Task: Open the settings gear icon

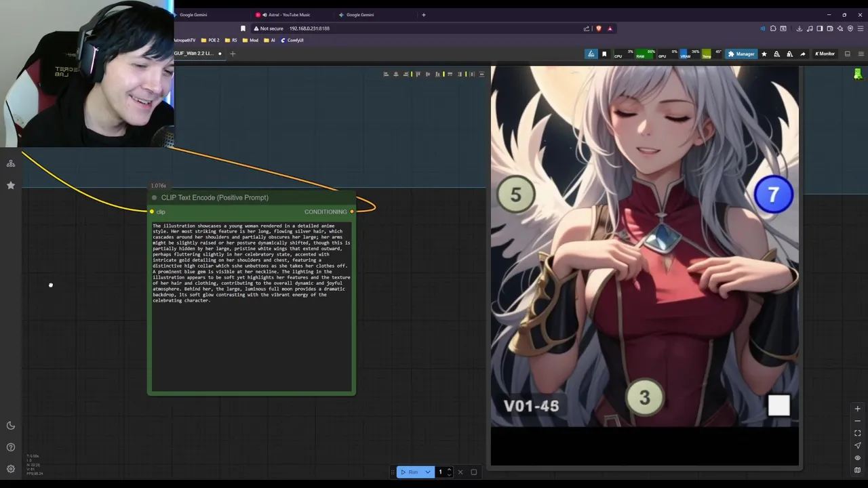Action: [x=11, y=468]
